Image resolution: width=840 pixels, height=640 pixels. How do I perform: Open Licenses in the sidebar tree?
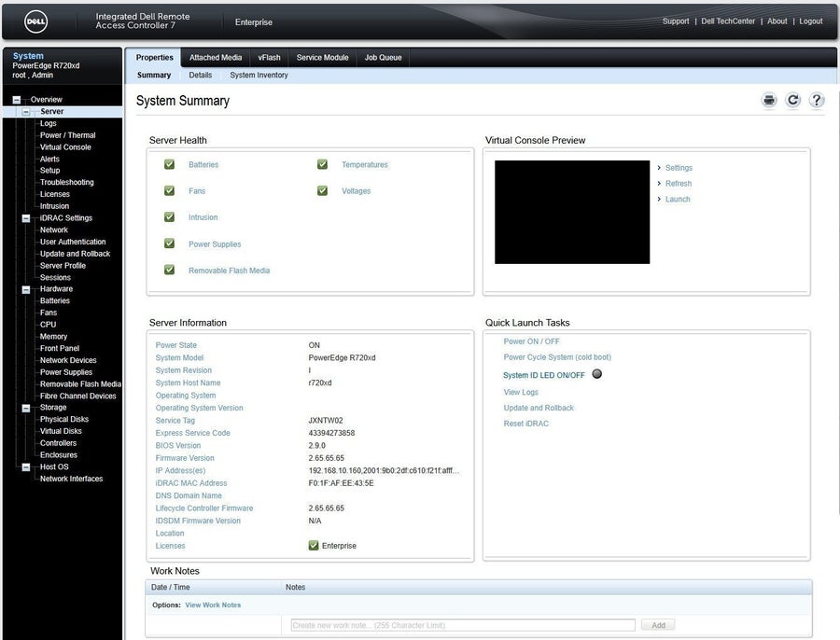[x=55, y=194]
